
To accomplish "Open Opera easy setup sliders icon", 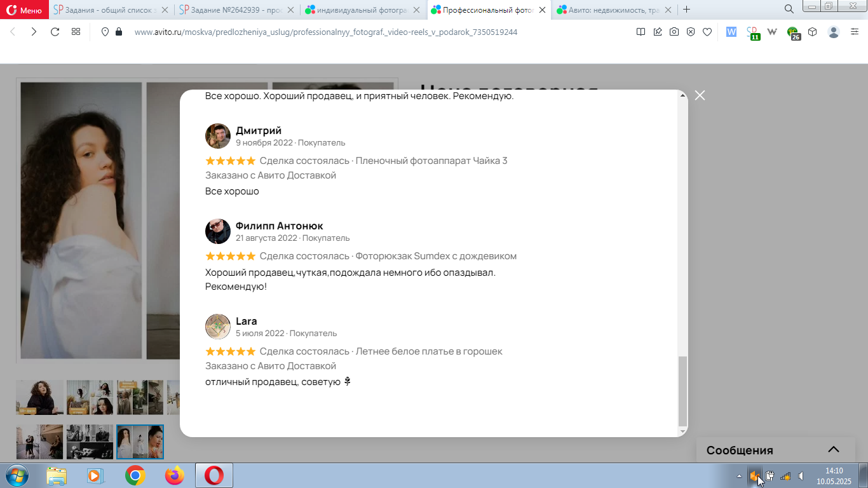I will 855,32.
